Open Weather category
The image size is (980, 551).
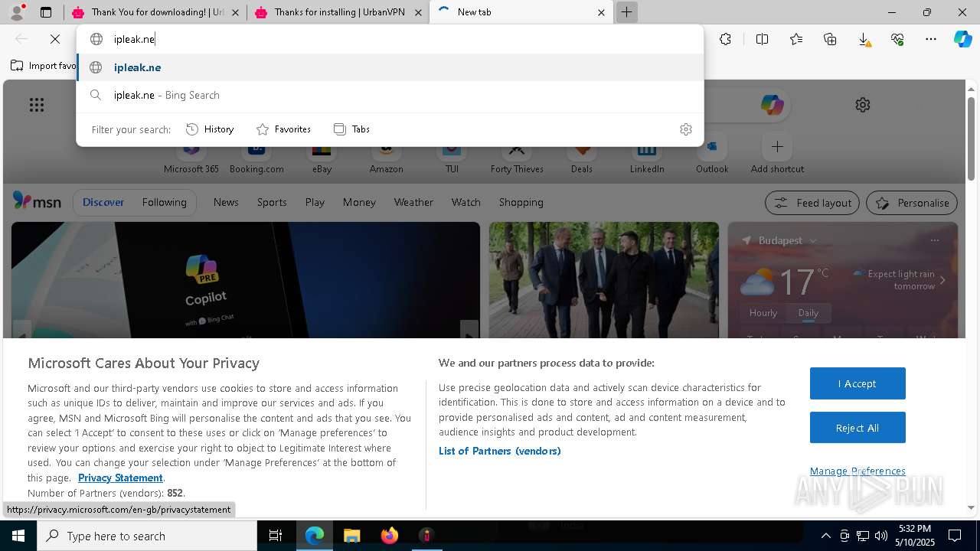point(413,202)
